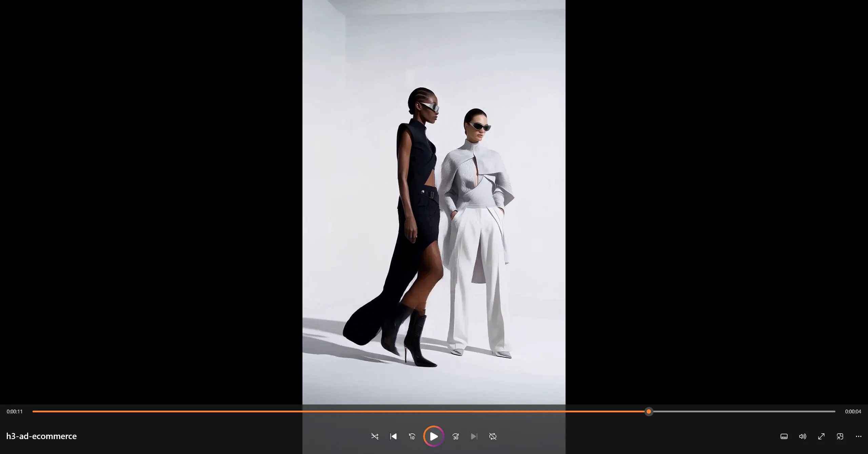Open more options menu
This screenshot has width=868, height=454.
tap(859, 436)
